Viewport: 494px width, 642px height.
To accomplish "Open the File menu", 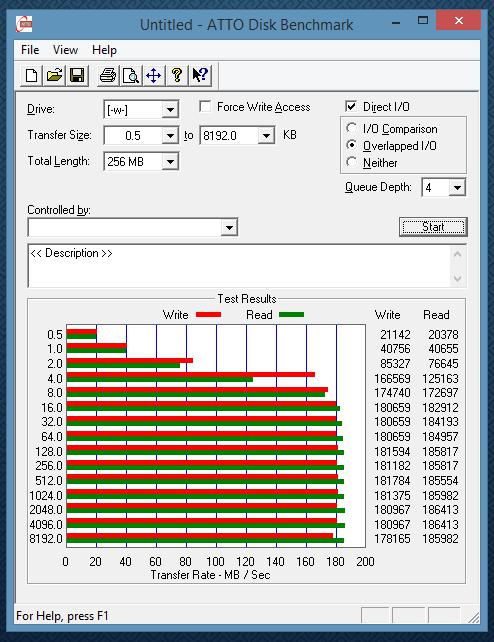I will coord(30,50).
